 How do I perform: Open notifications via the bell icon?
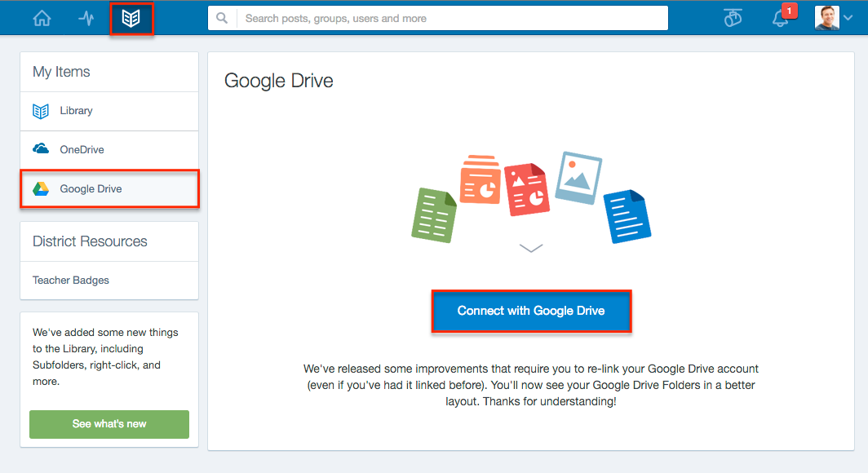[779, 20]
